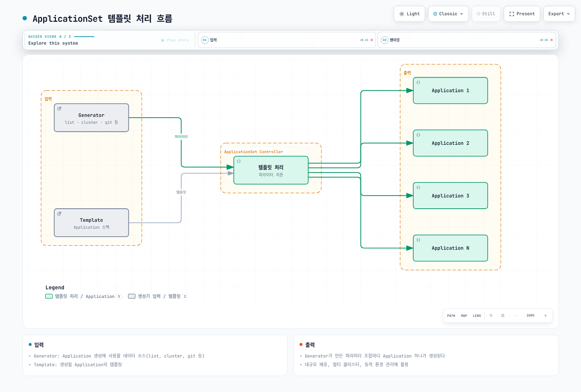Select the Generator node
The image size is (581, 392).
tap(92, 118)
